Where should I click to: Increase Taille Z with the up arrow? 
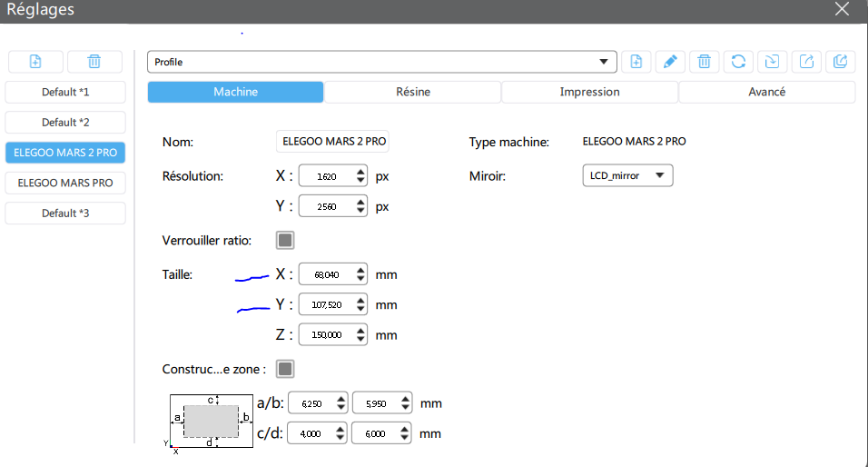click(361, 330)
